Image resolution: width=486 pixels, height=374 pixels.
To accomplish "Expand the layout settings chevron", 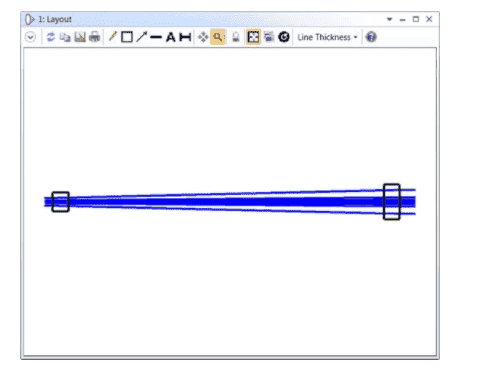I will (30, 37).
